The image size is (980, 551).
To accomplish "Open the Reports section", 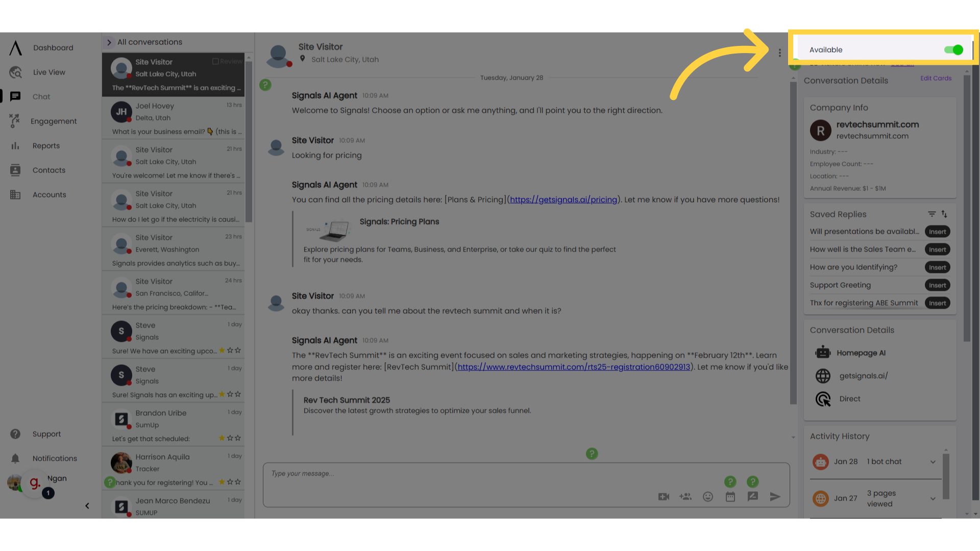I will coord(45,145).
